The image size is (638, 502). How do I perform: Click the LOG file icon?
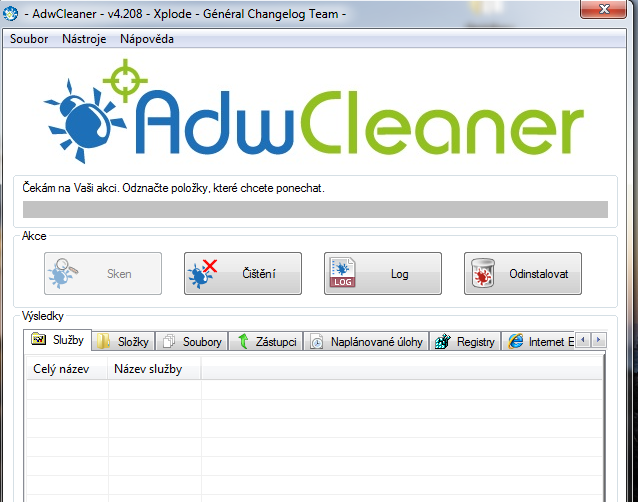343,273
